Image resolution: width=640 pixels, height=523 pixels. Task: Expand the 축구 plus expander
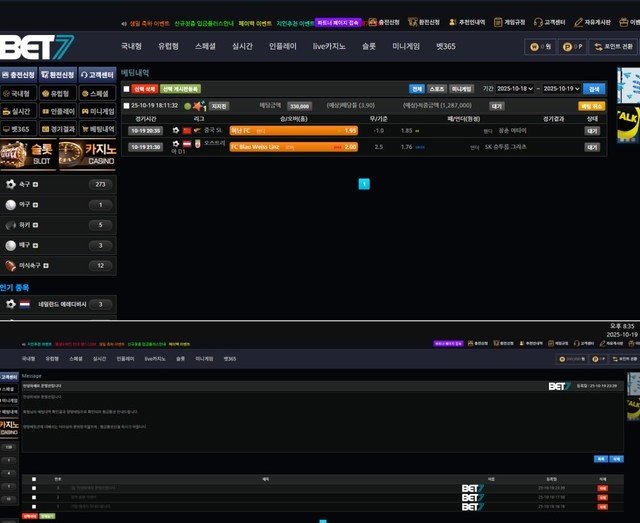tap(36, 185)
